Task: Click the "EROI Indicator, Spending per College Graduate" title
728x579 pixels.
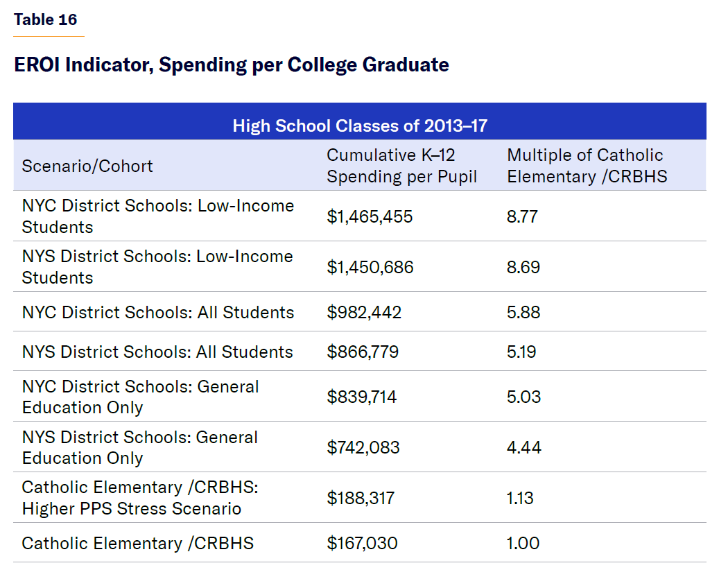Action: click(232, 65)
